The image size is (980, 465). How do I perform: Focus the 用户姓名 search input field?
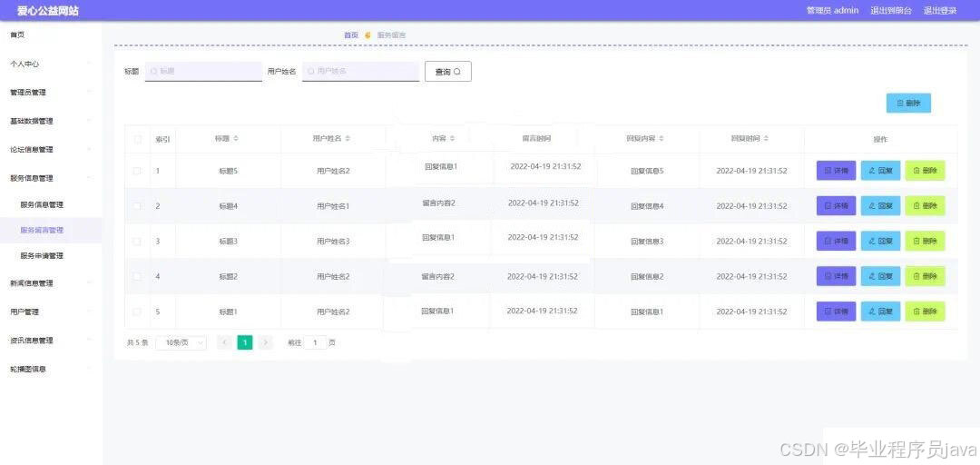coord(360,72)
